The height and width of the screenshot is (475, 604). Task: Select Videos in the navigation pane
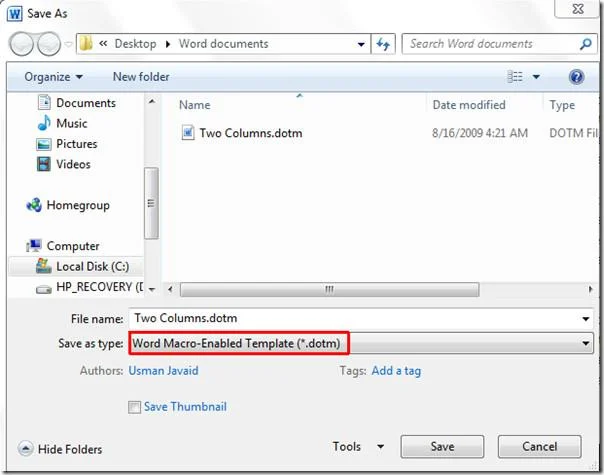64,164
